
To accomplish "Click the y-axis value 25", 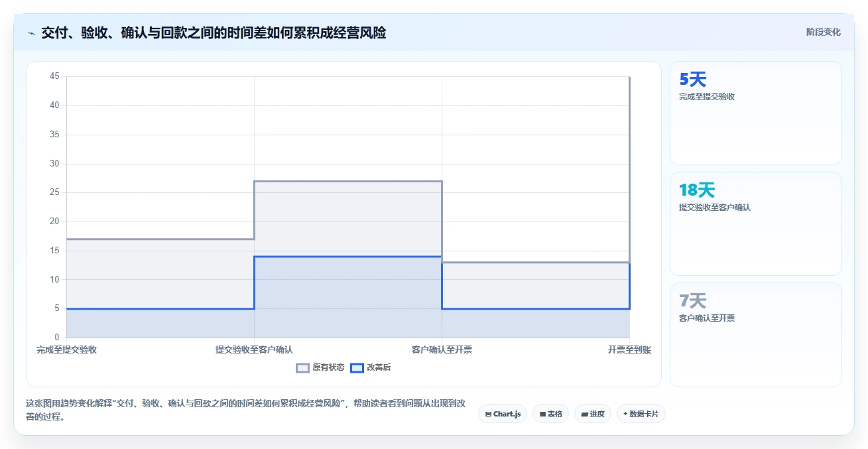I will click(54, 192).
